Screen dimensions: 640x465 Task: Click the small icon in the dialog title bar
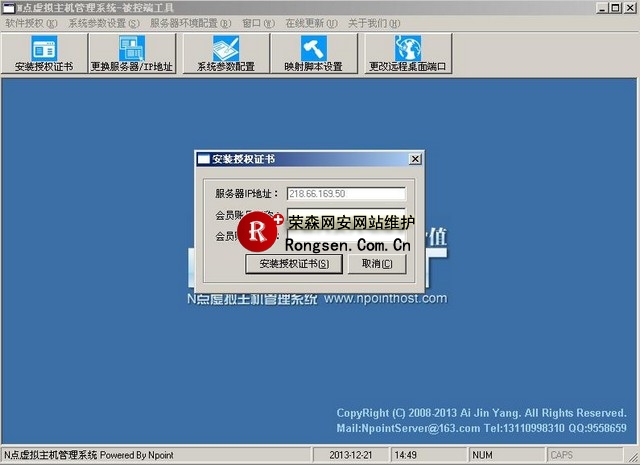(203, 159)
